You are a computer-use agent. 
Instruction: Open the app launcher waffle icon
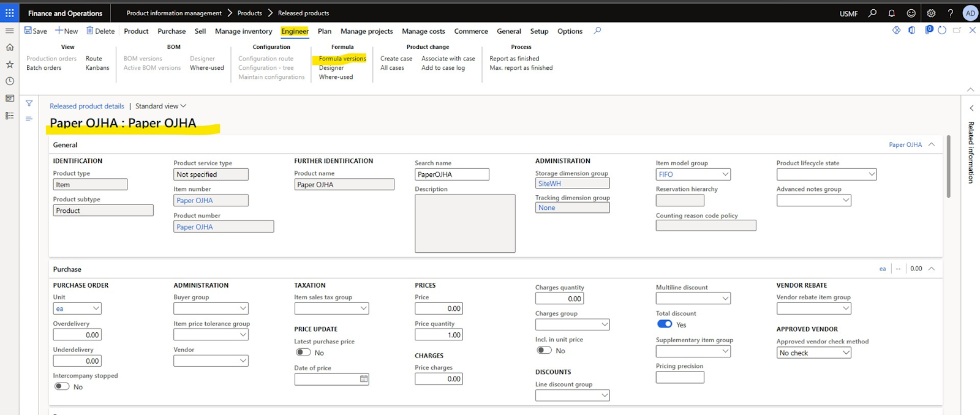9,13
